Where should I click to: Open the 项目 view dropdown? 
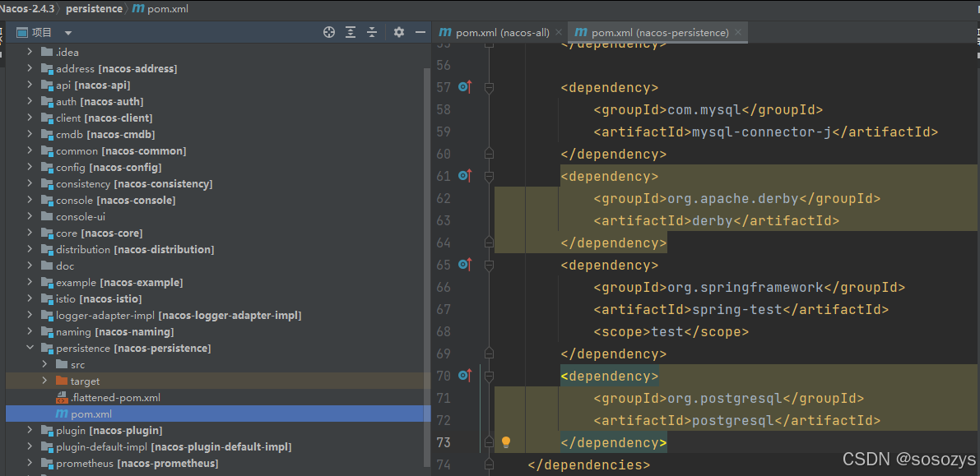[x=68, y=33]
